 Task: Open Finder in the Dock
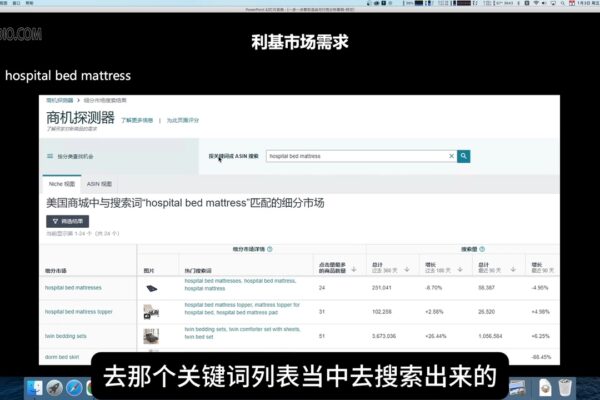(x=35, y=388)
